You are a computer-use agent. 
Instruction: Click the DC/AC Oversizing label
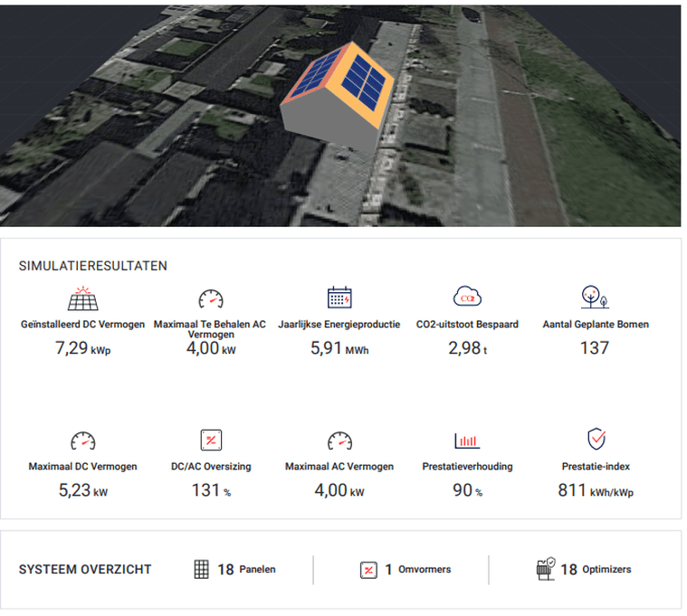pos(211,467)
